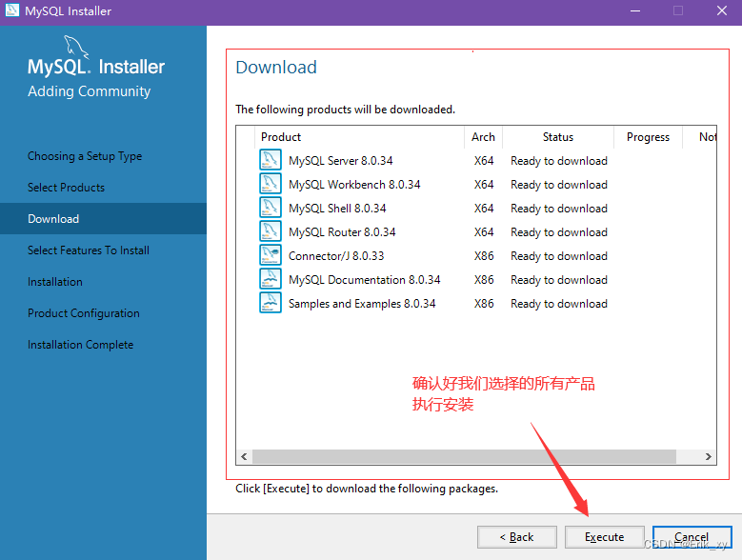Select the MySQL Documentation 8.0.34 row text
The image size is (742, 560).
coord(365,280)
